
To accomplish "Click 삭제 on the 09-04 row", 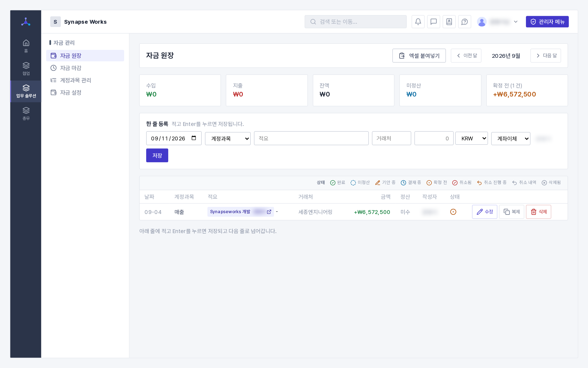I will pos(538,212).
